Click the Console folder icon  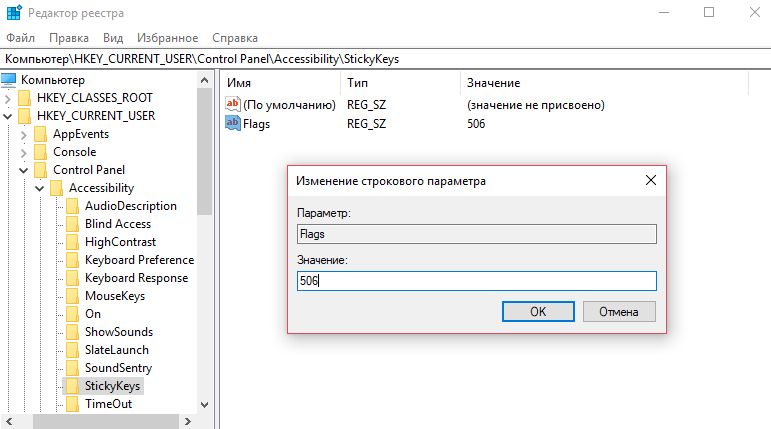[x=41, y=152]
